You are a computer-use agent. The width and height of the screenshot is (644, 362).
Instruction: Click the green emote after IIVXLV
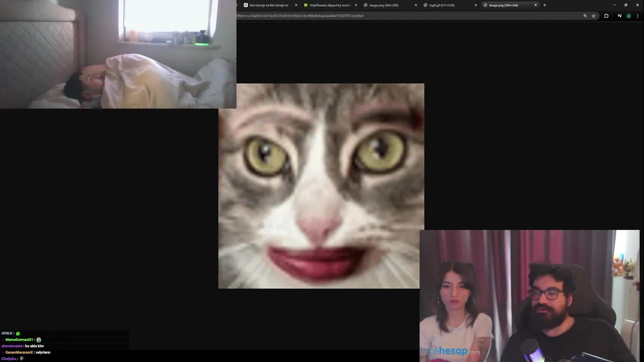(18, 333)
